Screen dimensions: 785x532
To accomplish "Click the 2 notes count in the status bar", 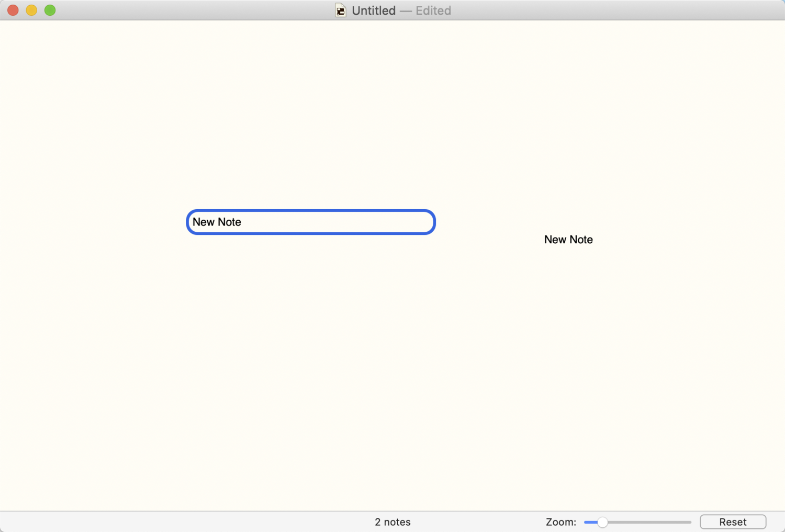I will (x=392, y=522).
